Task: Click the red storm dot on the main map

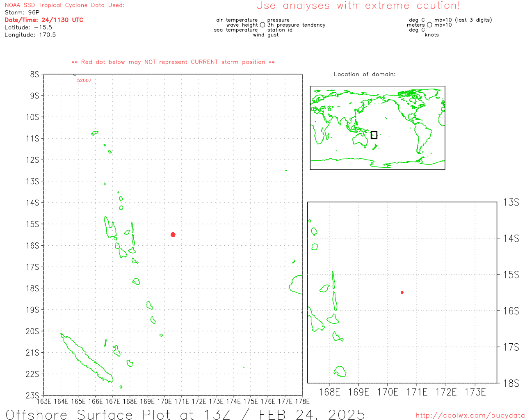Action: point(173,235)
